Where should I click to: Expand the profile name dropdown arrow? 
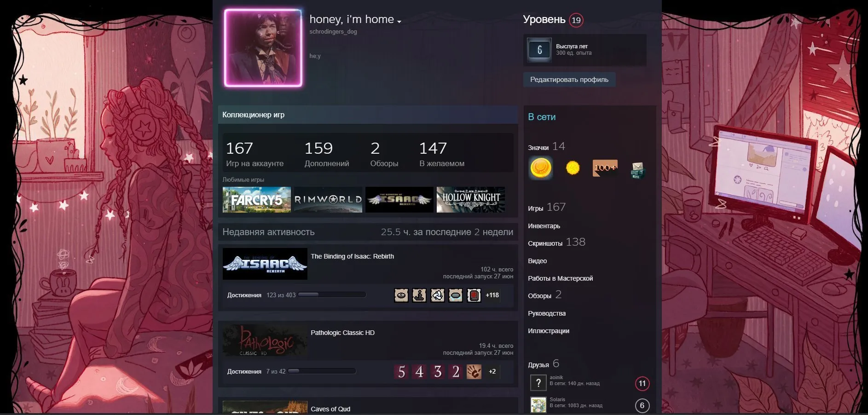(x=399, y=21)
